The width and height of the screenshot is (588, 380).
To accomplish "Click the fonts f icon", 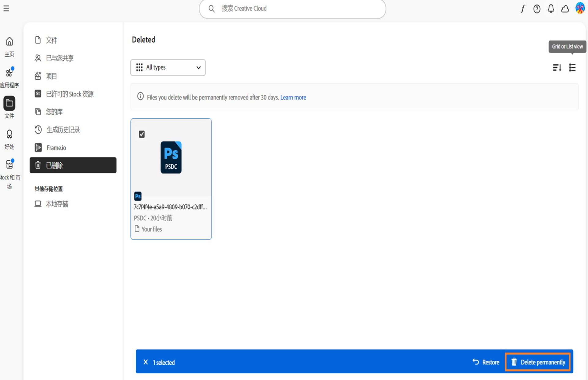I will (x=523, y=9).
